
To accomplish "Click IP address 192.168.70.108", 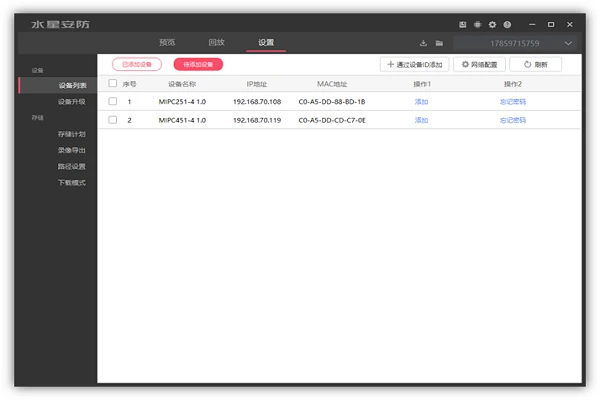I will pos(257,102).
